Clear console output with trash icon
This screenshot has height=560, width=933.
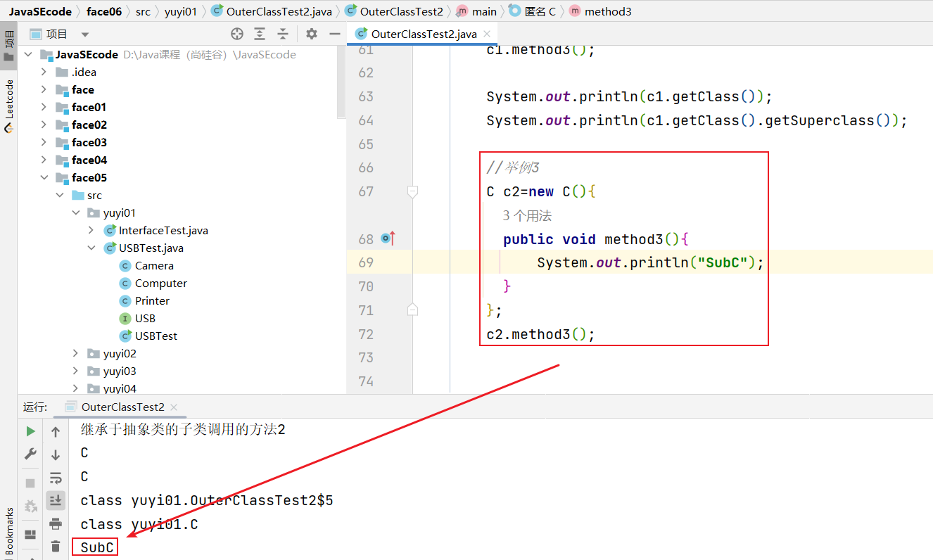click(x=56, y=546)
